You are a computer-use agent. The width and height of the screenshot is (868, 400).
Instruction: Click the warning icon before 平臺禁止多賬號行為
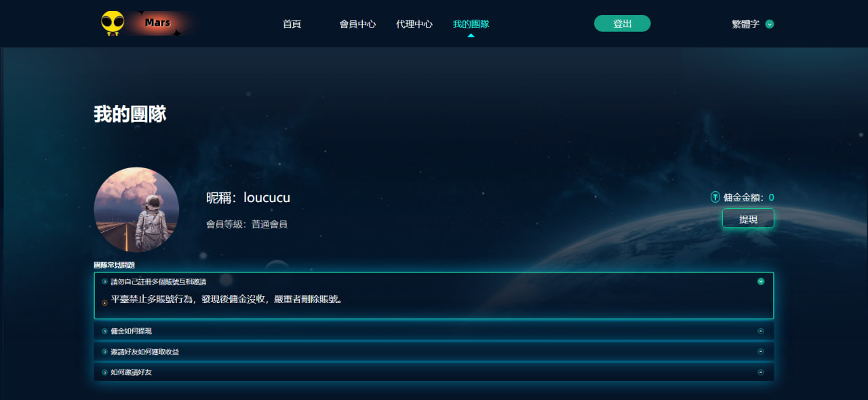[104, 302]
